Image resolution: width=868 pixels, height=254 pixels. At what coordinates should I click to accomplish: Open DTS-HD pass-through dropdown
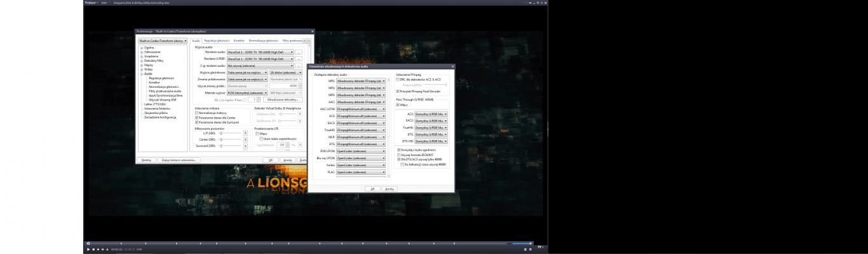(431, 141)
